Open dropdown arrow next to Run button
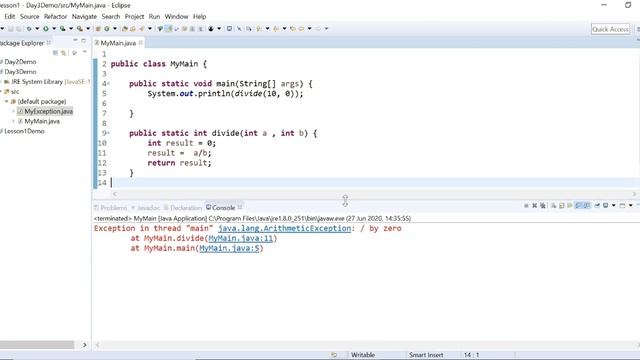The height and width of the screenshot is (360, 640). (54, 29)
